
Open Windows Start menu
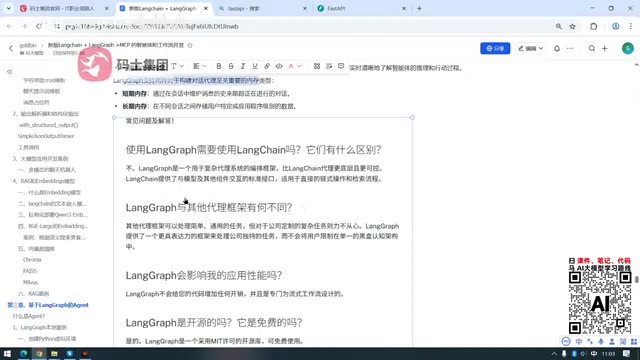pos(7,353)
